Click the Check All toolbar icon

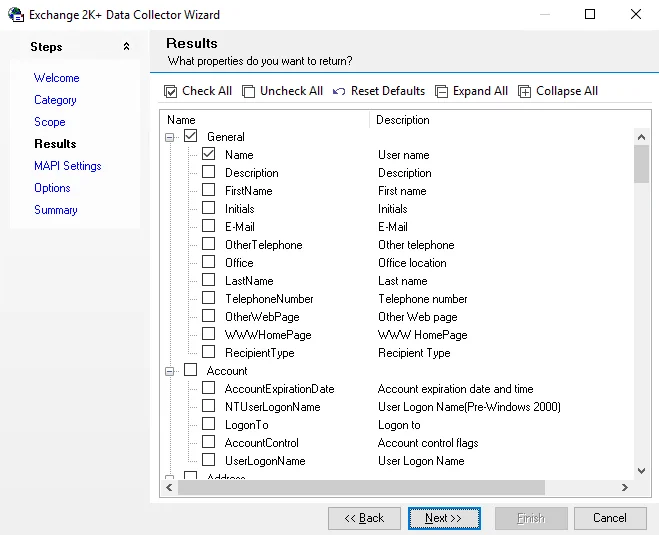[170, 91]
